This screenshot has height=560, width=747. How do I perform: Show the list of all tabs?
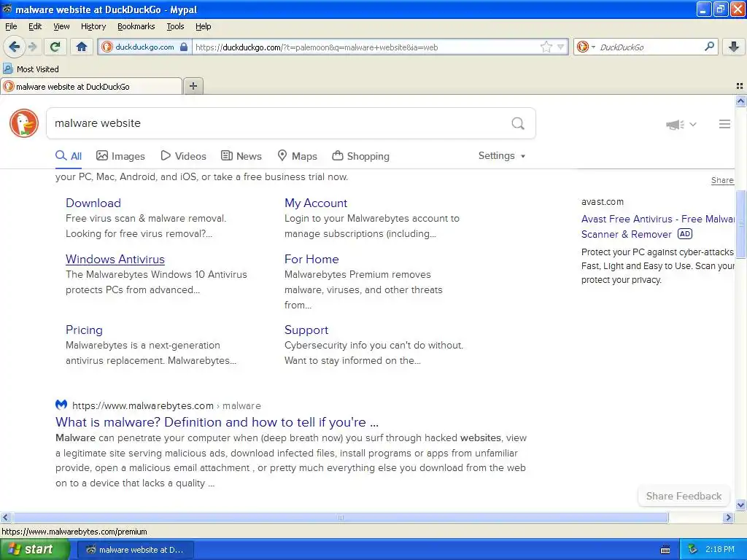pos(740,86)
